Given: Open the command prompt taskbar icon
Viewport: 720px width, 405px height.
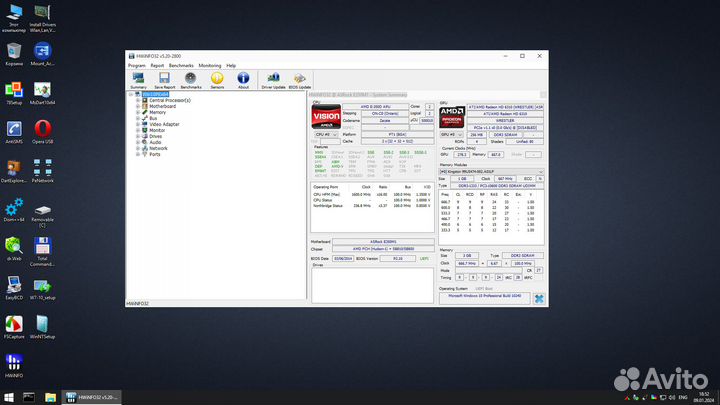Looking at the screenshot, I should [29, 397].
